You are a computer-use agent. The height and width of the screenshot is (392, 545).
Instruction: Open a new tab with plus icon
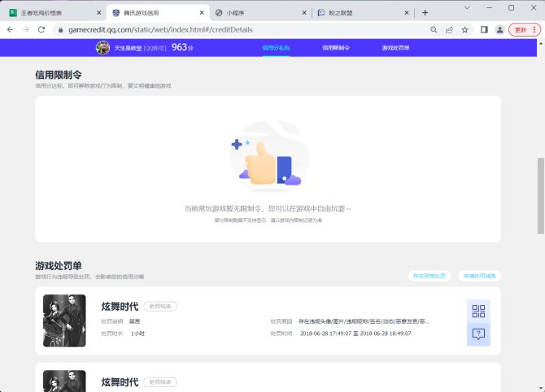[425, 13]
